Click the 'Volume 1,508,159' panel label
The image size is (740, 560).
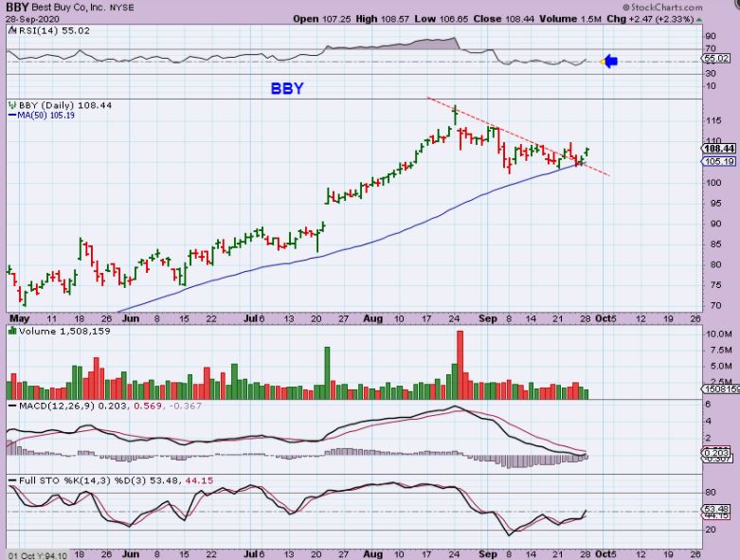click(x=64, y=332)
